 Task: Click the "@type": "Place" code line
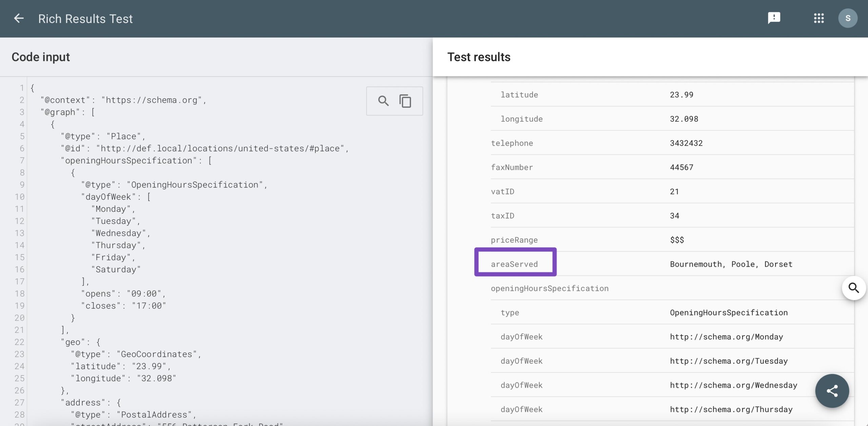point(103,137)
